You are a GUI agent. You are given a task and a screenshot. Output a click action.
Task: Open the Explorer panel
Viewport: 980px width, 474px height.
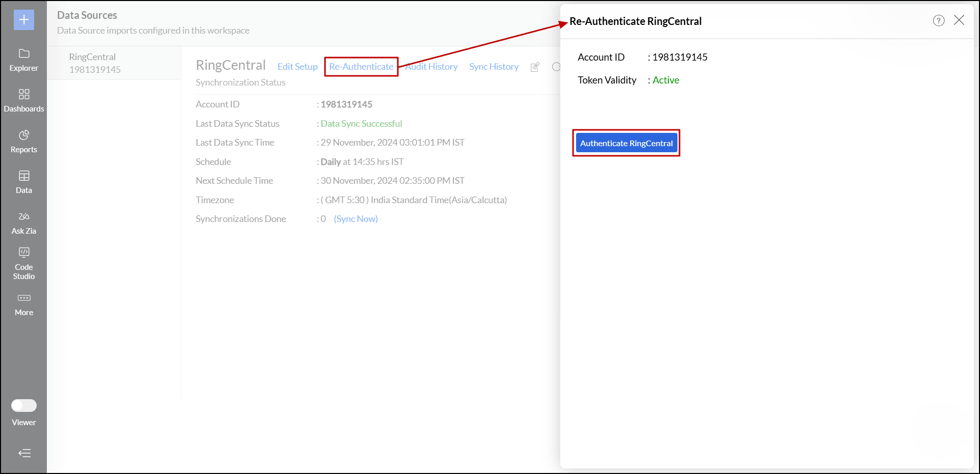(23, 60)
